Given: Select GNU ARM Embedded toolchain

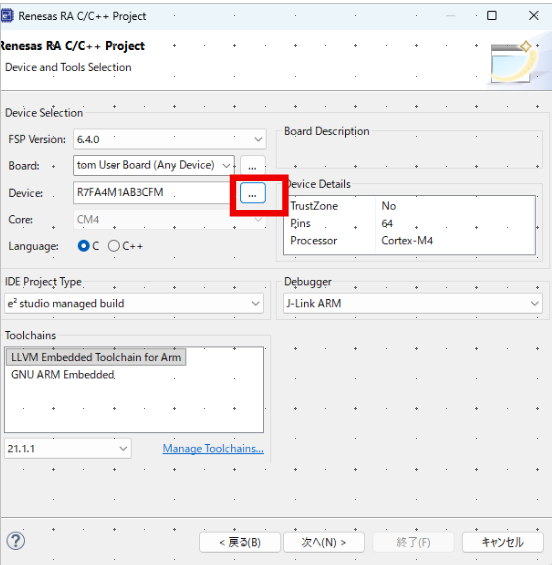Looking at the screenshot, I should click(63, 375).
